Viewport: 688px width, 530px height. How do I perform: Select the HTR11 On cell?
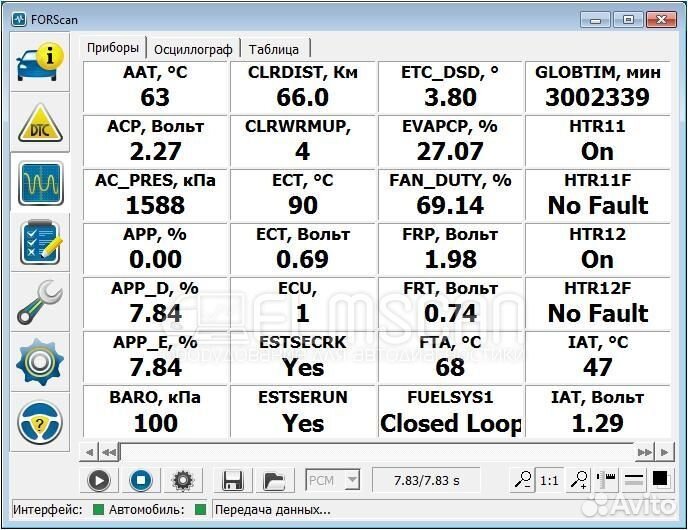pos(598,141)
